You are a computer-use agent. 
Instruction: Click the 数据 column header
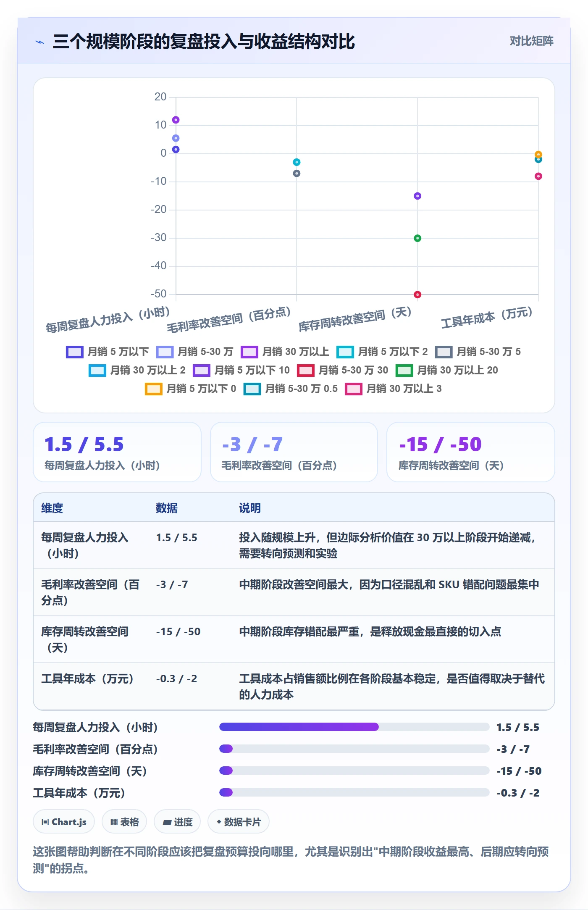click(167, 508)
